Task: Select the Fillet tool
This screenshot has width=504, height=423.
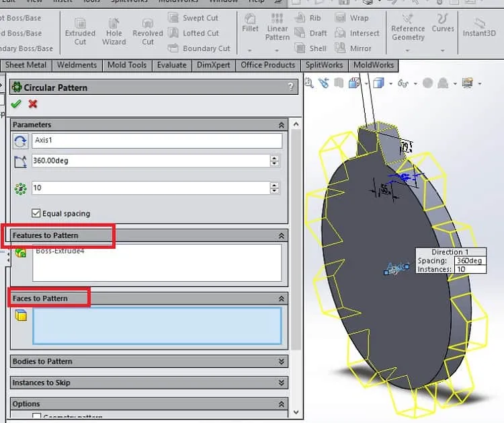Action: tap(250, 23)
